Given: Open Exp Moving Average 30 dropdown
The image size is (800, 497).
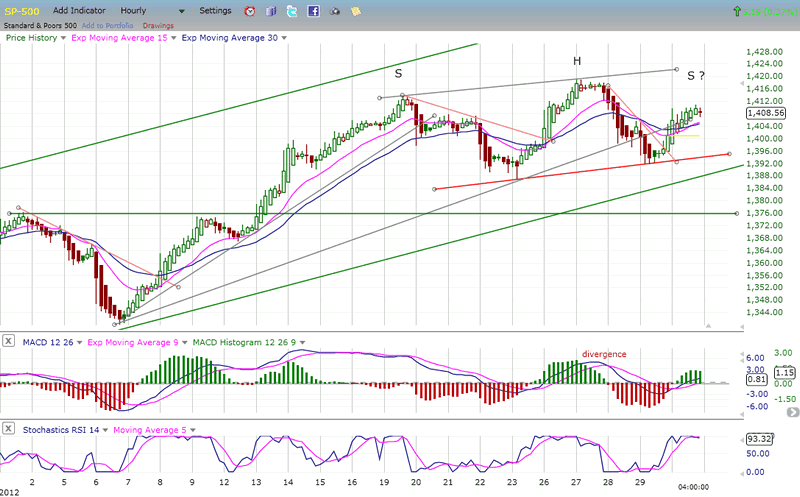Looking at the screenshot, I should point(284,37).
